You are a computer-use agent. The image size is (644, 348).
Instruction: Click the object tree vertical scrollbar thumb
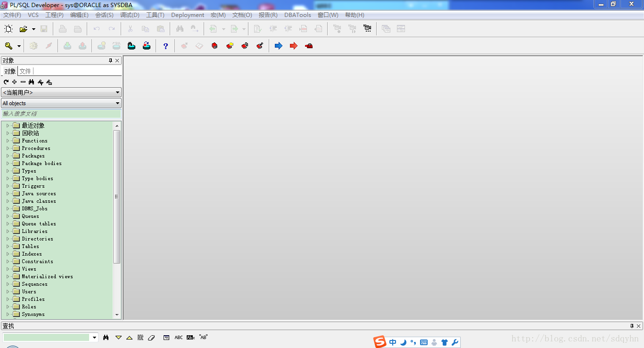click(117, 197)
